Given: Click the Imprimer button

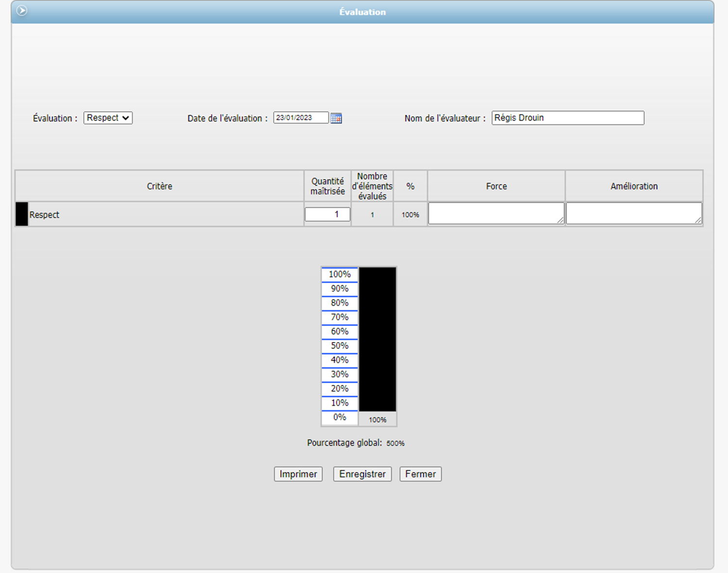Looking at the screenshot, I should point(298,474).
